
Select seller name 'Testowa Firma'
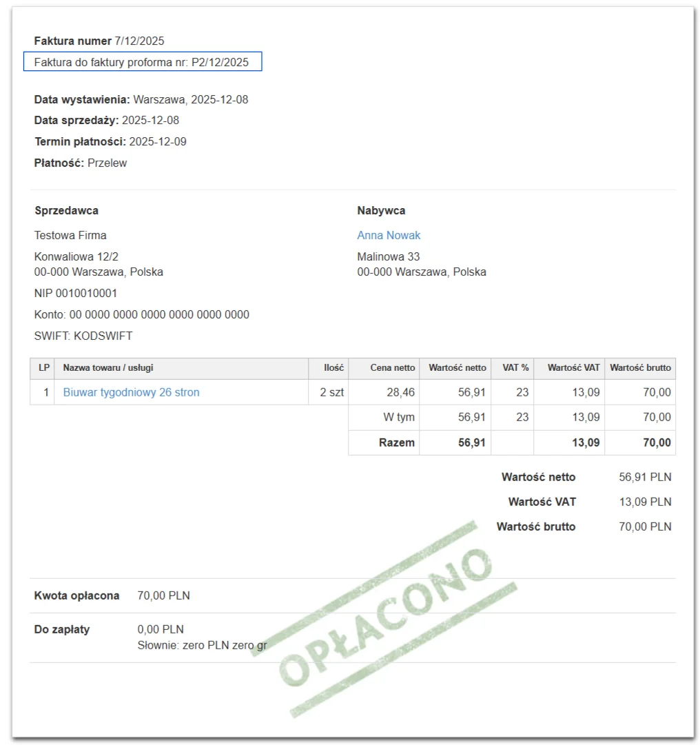(x=70, y=235)
